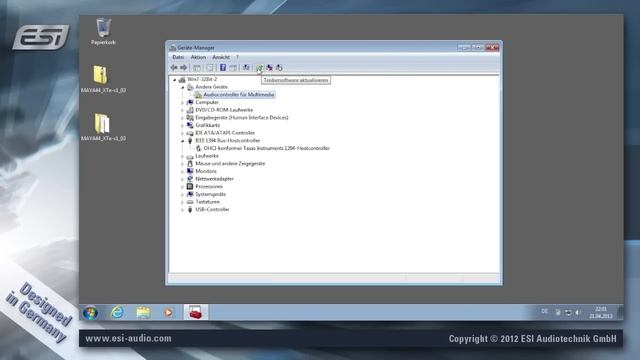Open Windows Media Player from taskbar

168,313
